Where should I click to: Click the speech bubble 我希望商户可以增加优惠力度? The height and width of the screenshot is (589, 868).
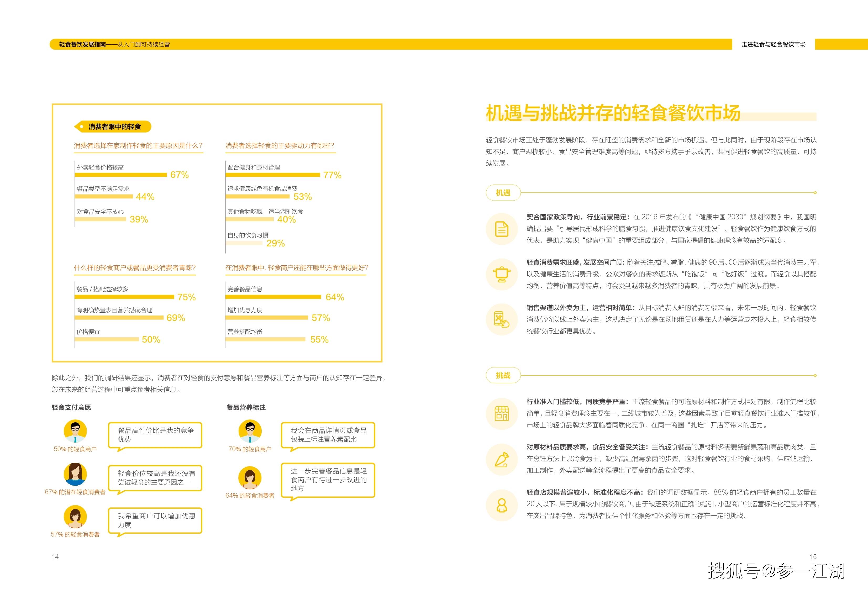pyautogui.click(x=155, y=520)
